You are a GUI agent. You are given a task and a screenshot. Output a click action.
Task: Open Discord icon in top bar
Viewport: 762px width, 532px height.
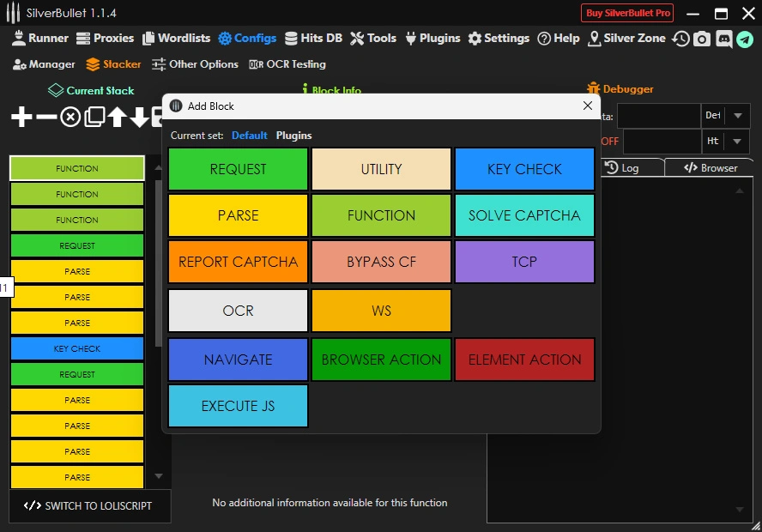pos(723,39)
